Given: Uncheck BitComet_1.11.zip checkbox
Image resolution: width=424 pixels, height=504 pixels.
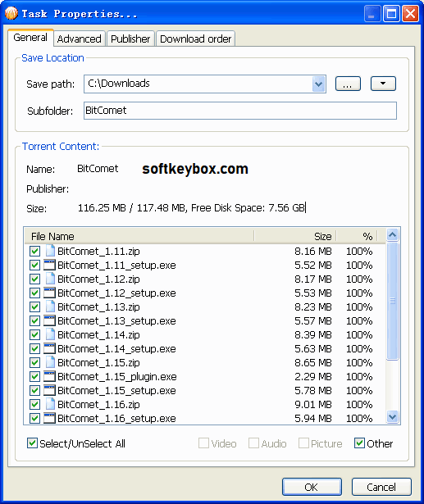Looking at the screenshot, I should pyautogui.click(x=34, y=251).
